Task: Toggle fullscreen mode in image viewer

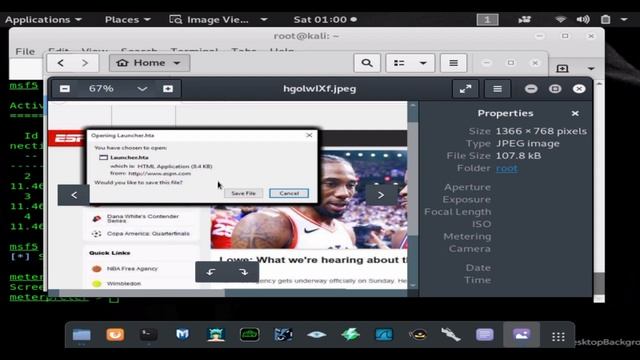Action: pos(465,89)
